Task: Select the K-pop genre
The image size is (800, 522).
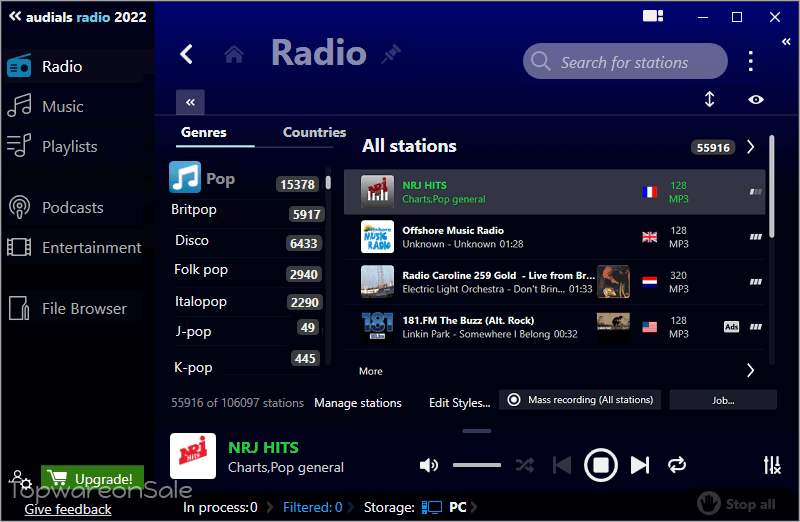Action: click(x=246, y=363)
